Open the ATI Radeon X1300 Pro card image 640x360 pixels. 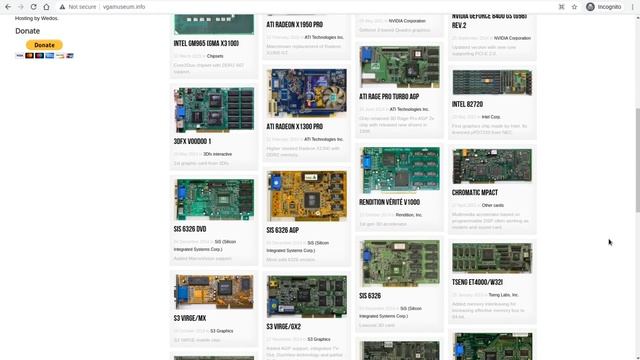pos(307,93)
